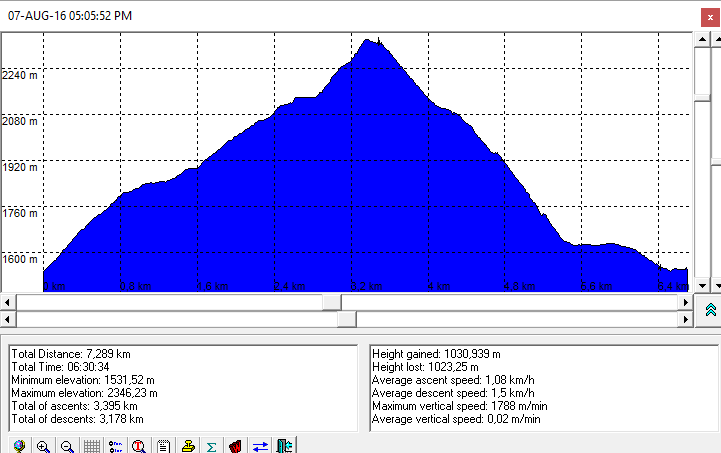Screen dimensions: 721x453
Task: Click the lower horizontal scrollbar thumb
Action: tap(347, 319)
